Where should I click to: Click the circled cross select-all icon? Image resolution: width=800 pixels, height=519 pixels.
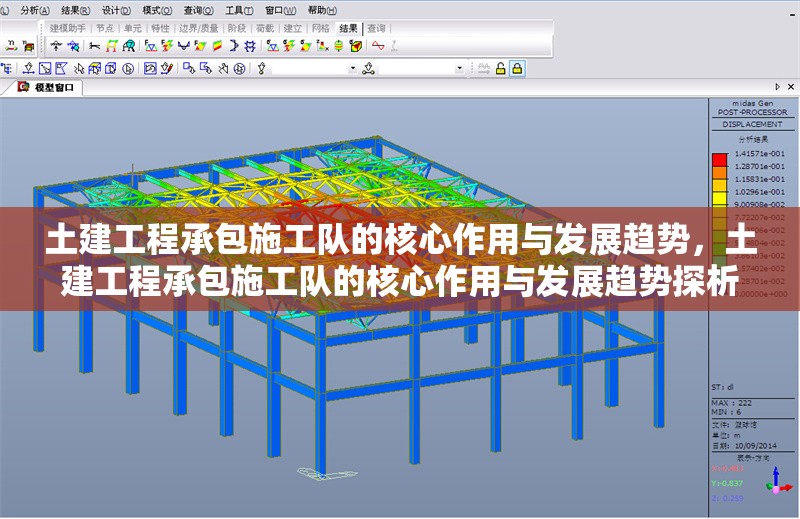pyautogui.click(x=239, y=68)
